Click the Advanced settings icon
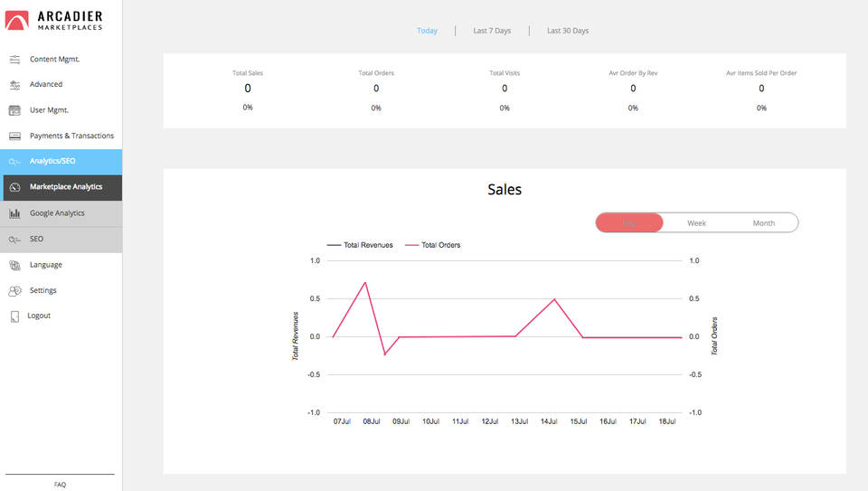The width and height of the screenshot is (868, 491). click(14, 85)
